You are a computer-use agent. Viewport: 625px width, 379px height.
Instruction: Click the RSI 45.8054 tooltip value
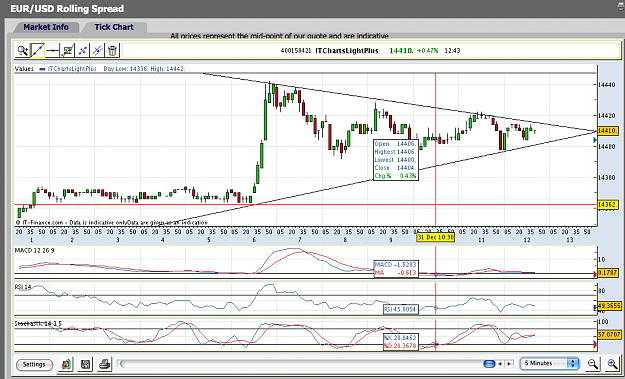[x=400, y=309]
